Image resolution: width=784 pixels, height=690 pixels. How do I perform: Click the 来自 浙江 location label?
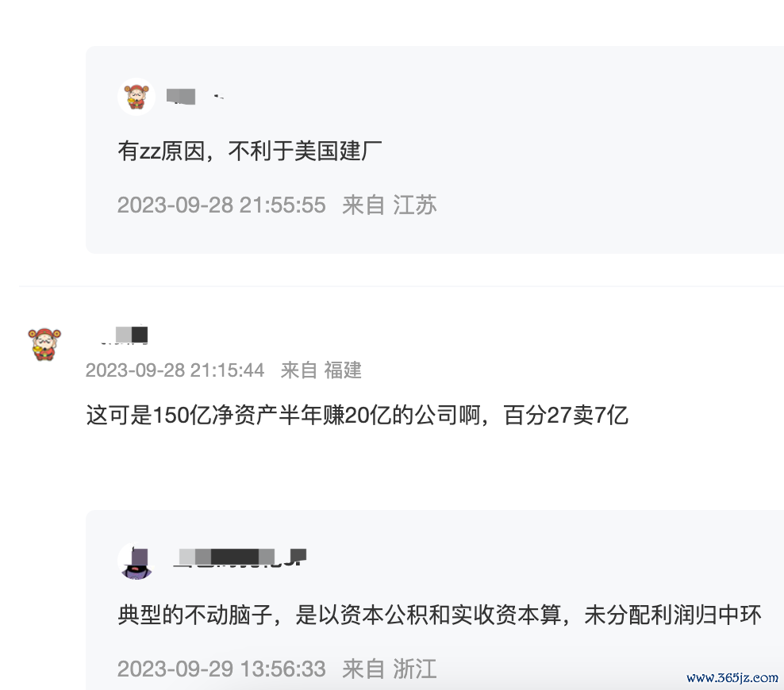coord(390,669)
